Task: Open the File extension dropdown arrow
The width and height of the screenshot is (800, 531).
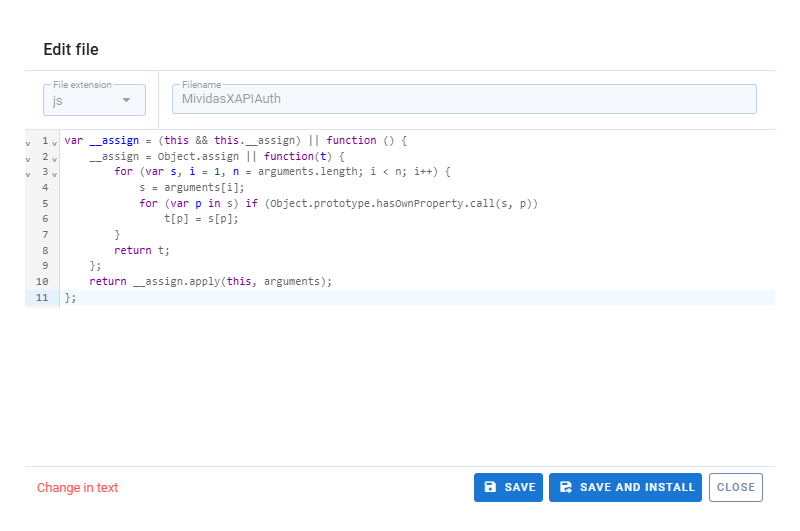Action: 126,100
